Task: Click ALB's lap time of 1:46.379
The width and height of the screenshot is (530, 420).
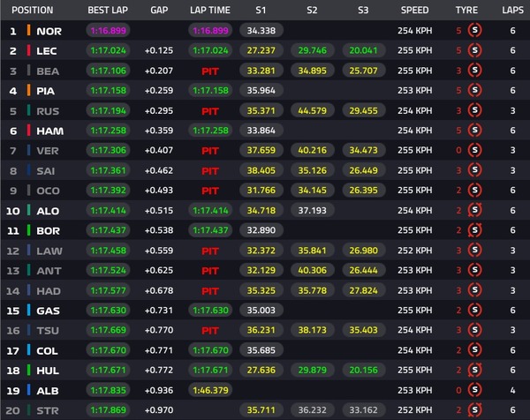Action: coord(209,390)
